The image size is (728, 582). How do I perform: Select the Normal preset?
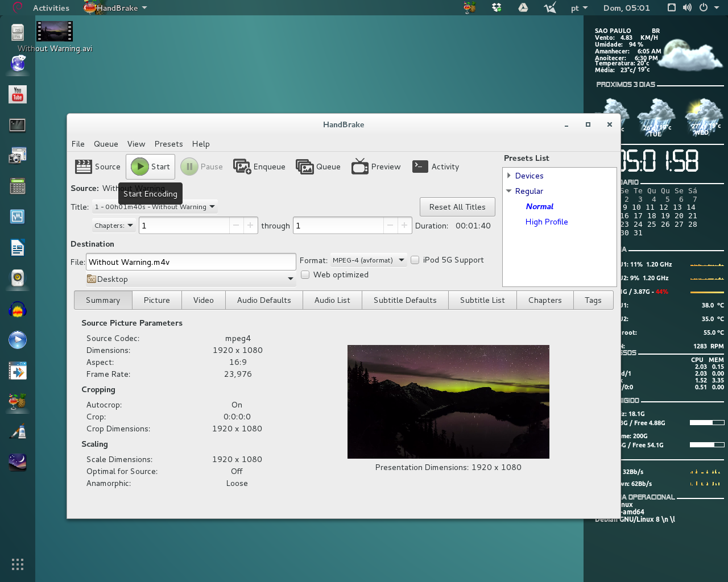[x=539, y=206]
